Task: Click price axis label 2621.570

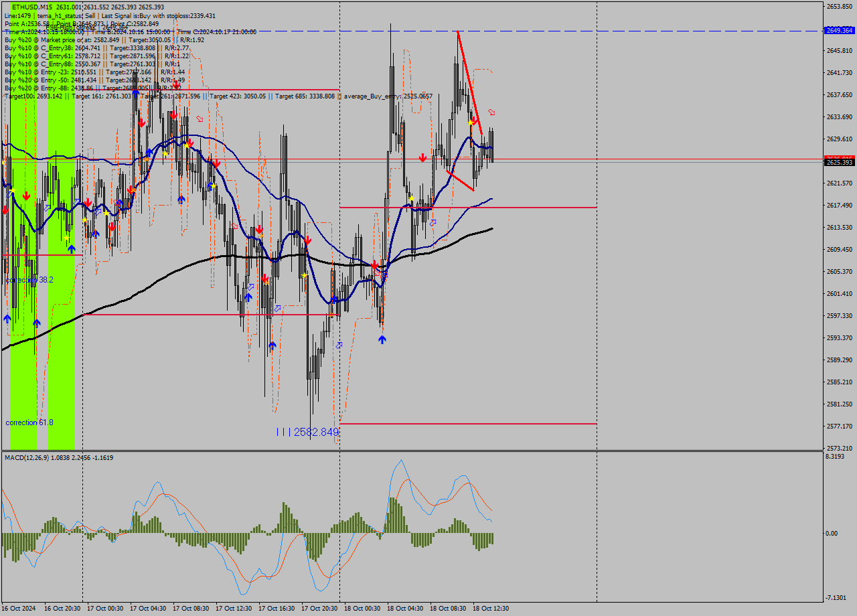Action: click(x=839, y=183)
